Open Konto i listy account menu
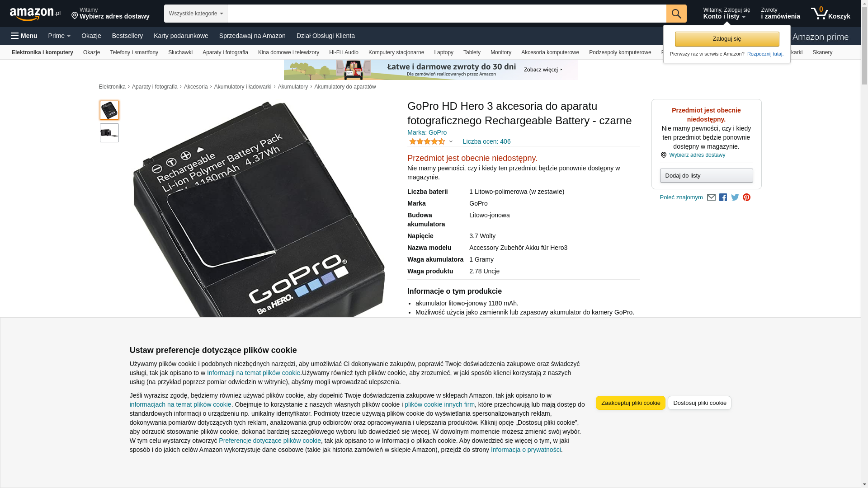Image resolution: width=868 pixels, height=488 pixels. pos(726,14)
